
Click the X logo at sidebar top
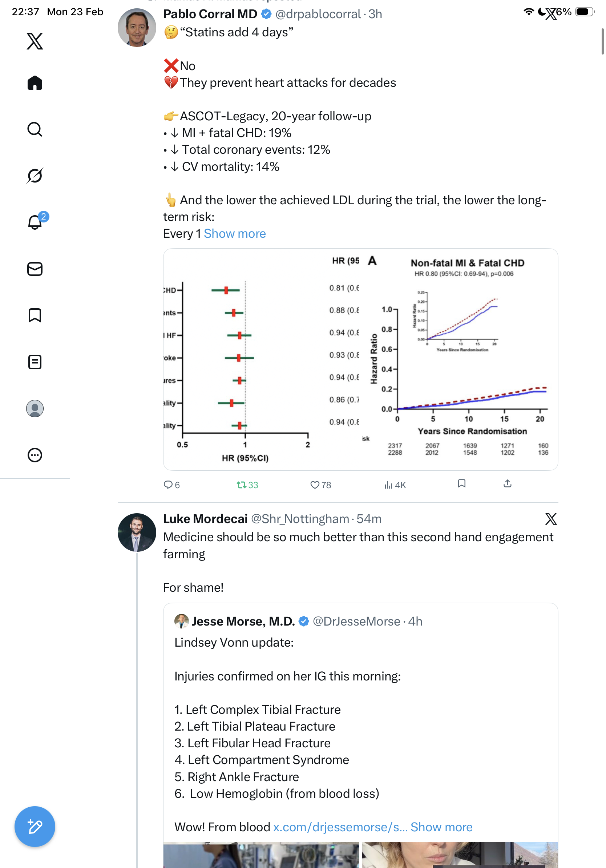pyautogui.click(x=35, y=41)
